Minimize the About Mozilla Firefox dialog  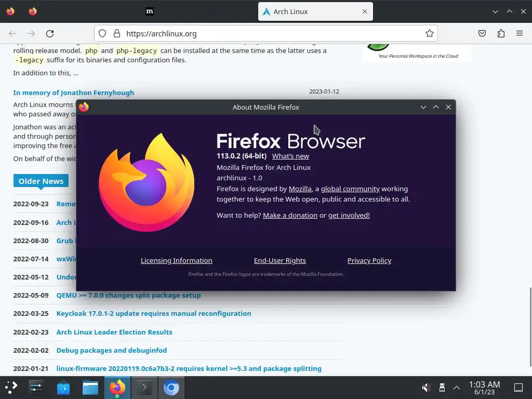[423, 107]
